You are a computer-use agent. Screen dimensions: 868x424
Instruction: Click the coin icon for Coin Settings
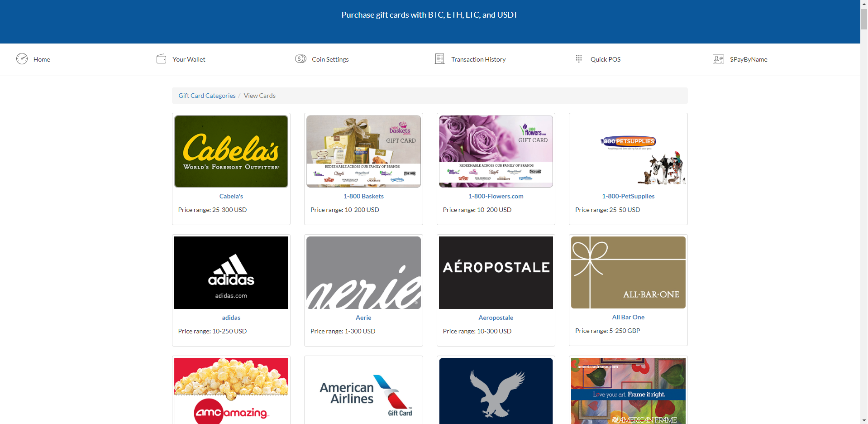[300, 59]
